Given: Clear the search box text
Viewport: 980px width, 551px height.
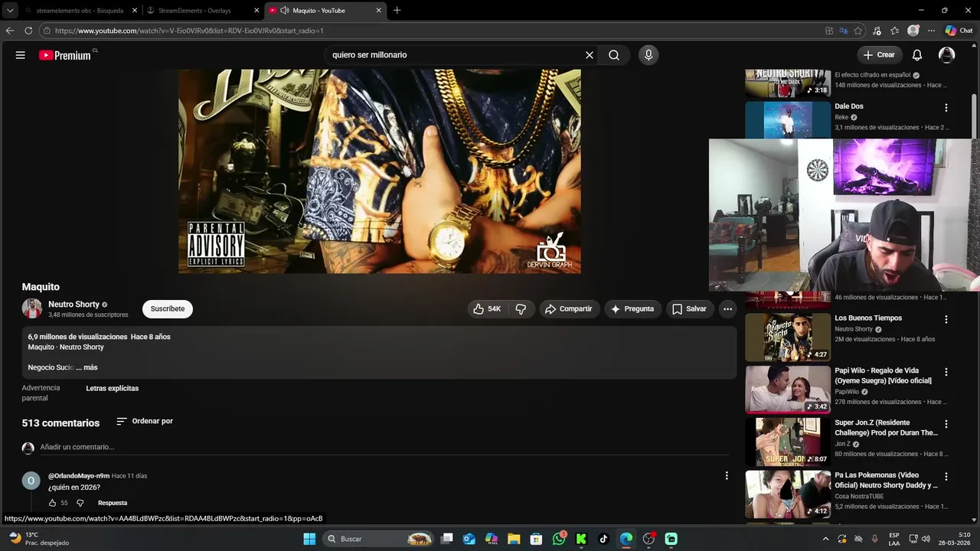Looking at the screenshot, I should [x=590, y=55].
